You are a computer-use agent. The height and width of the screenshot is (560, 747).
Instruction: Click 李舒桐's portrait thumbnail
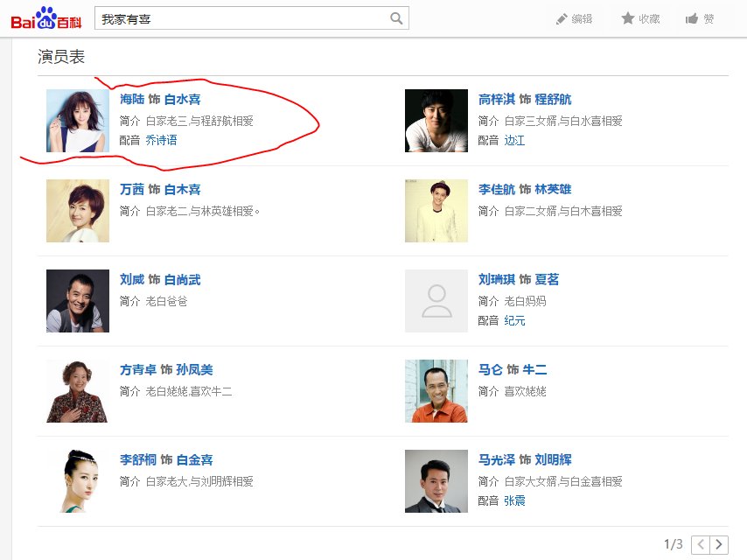(x=78, y=481)
